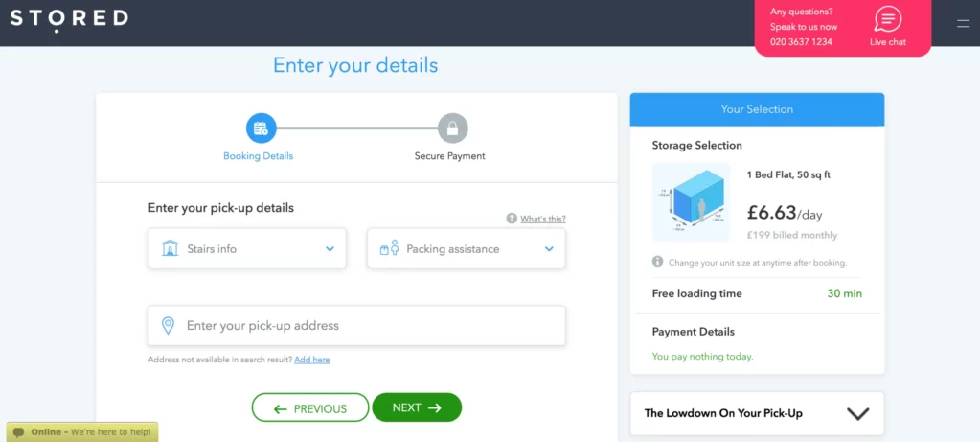Follow the 'Add here' address link
The width and height of the screenshot is (980, 442).
311,360
